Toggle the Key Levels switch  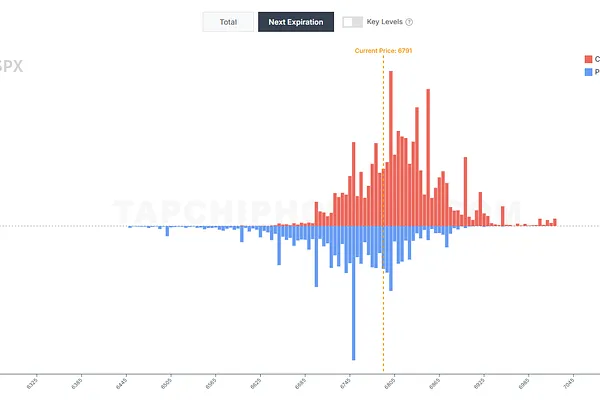pyautogui.click(x=352, y=22)
